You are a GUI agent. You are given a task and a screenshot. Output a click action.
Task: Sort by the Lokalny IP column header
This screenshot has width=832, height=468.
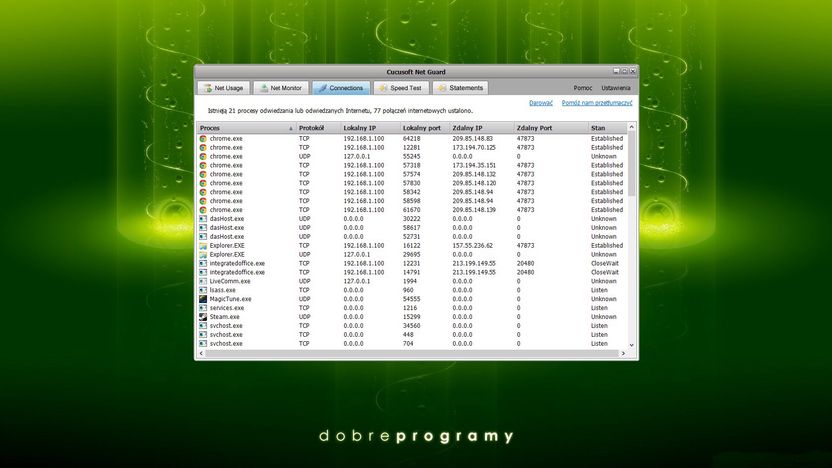tap(369, 128)
